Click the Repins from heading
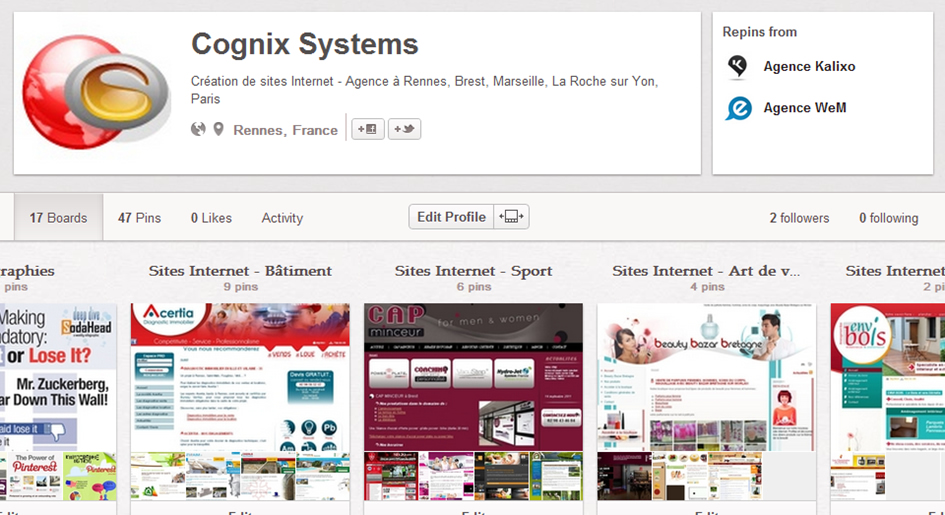 pos(759,32)
